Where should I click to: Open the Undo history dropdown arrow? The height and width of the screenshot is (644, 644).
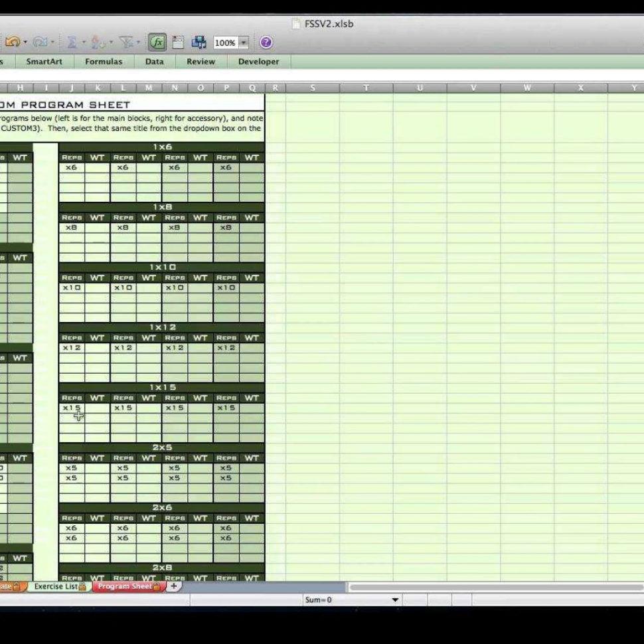[25, 42]
